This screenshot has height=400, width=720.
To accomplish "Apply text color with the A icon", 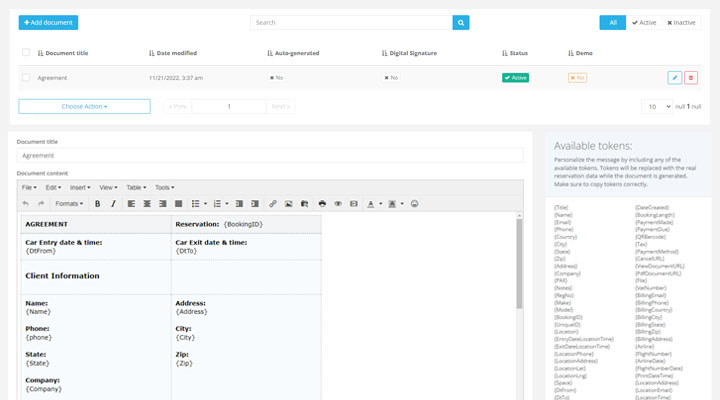I will coord(371,203).
